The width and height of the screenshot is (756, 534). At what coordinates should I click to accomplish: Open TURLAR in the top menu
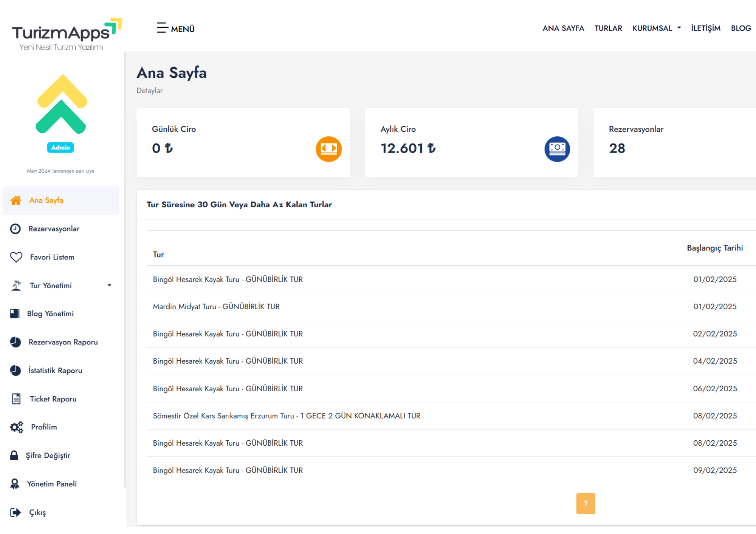pos(608,28)
